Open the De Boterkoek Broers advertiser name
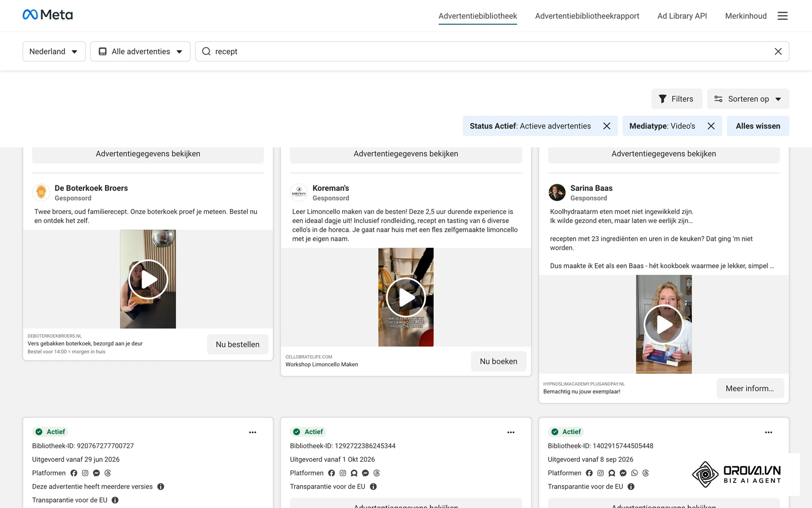The height and width of the screenshot is (508, 812). coord(91,188)
